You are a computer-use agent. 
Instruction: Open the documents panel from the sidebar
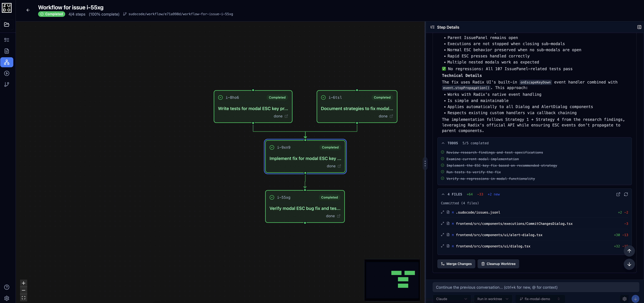point(7,51)
